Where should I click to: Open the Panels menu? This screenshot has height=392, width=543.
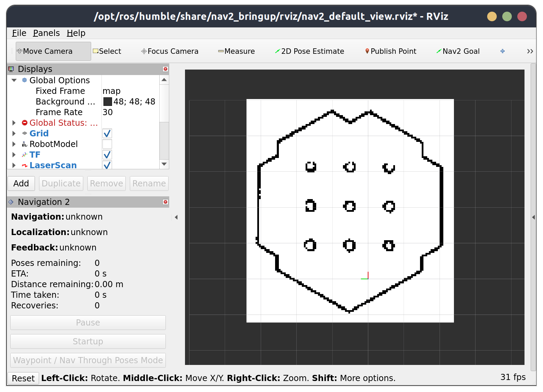(x=46, y=33)
